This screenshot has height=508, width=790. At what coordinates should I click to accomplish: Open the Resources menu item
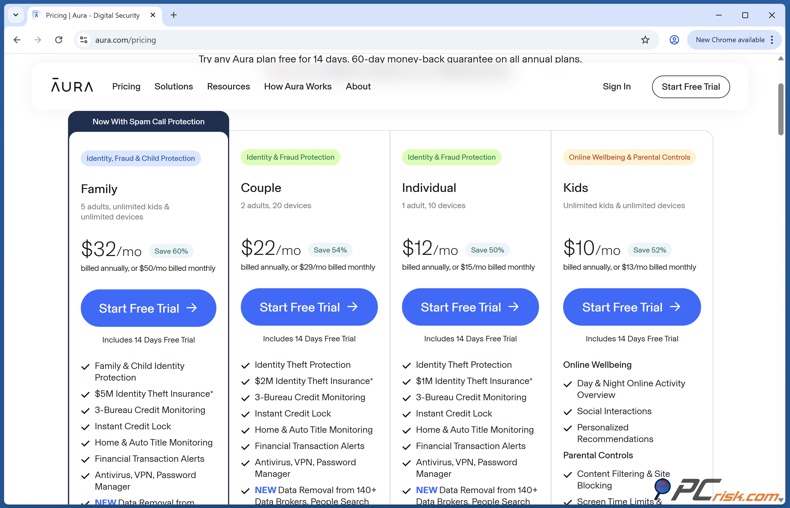228,87
